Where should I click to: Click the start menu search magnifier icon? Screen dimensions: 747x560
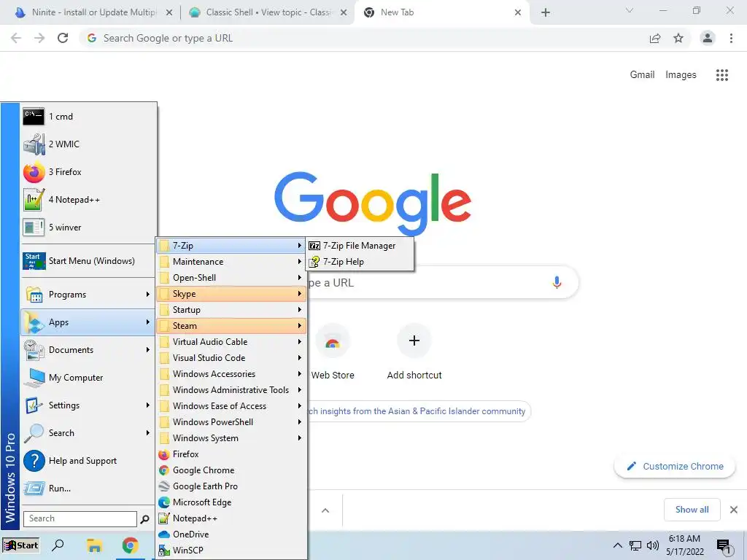tap(145, 518)
